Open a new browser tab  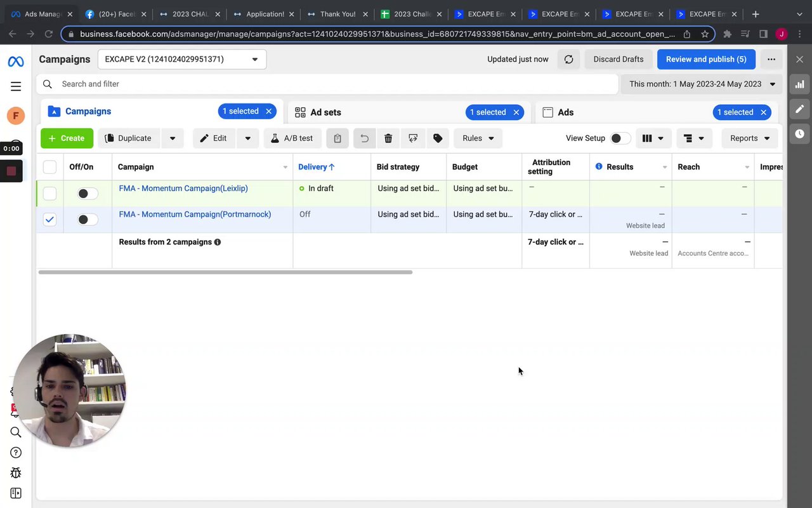point(756,14)
